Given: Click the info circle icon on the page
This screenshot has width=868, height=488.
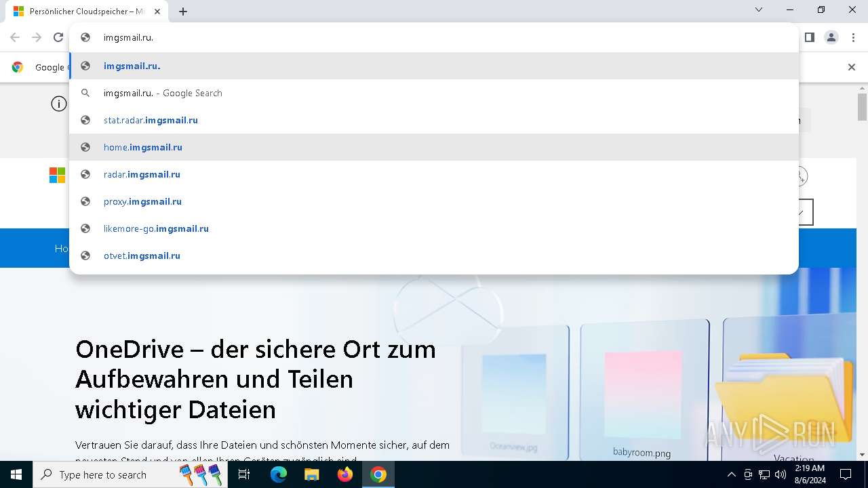Looking at the screenshot, I should point(59,104).
